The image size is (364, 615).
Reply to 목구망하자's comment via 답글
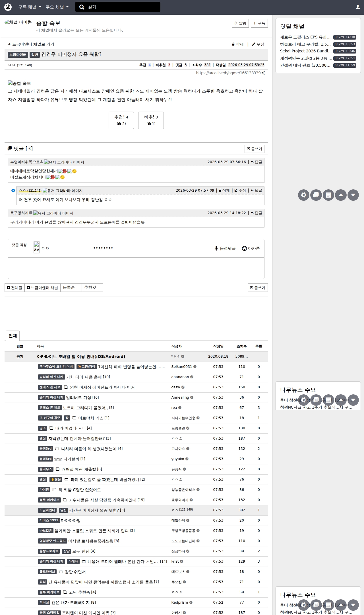[257, 213]
